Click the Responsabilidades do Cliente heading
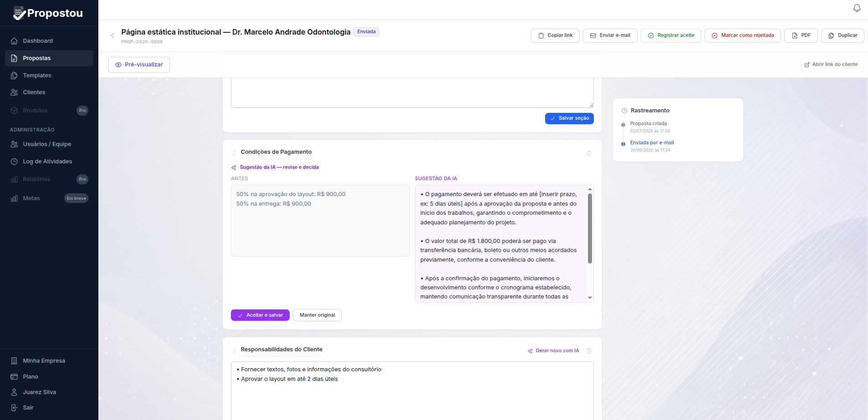The width and height of the screenshot is (868, 420). pyautogui.click(x=281, y=349)
